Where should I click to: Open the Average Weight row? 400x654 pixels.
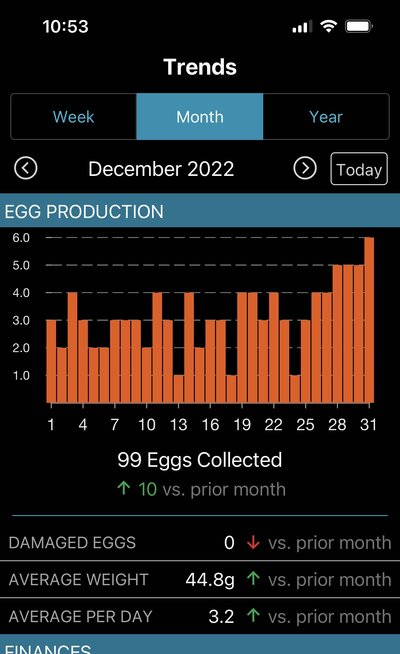click(x=200, y=579)
